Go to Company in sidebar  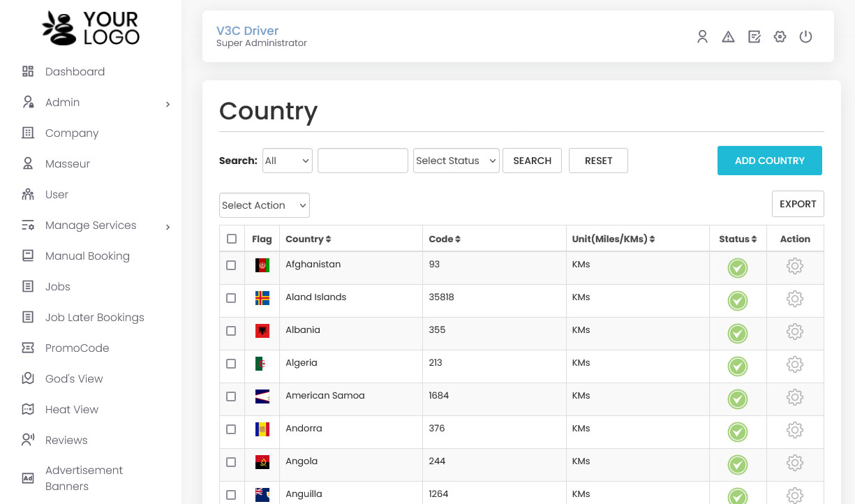72,133
